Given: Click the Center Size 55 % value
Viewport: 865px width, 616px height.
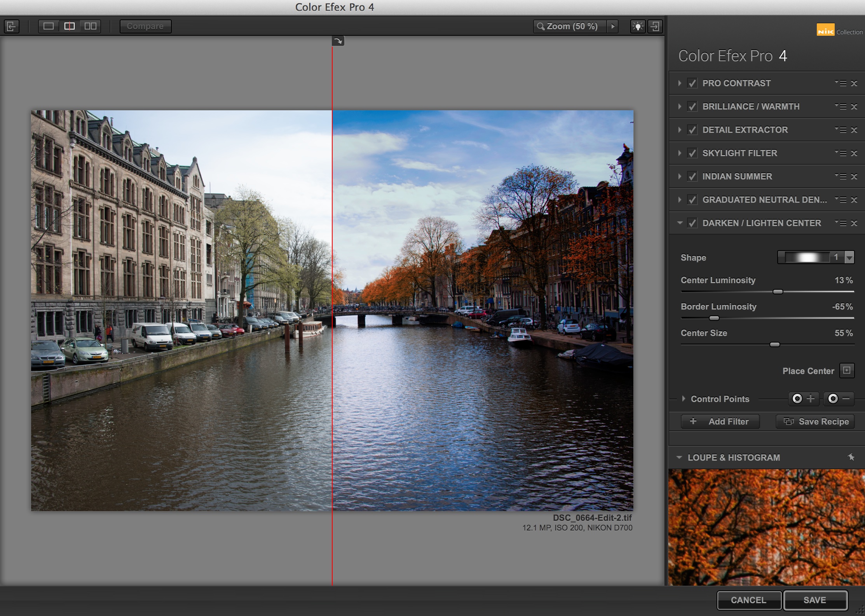Looking at the screenshot, I should tap(844, 333).
